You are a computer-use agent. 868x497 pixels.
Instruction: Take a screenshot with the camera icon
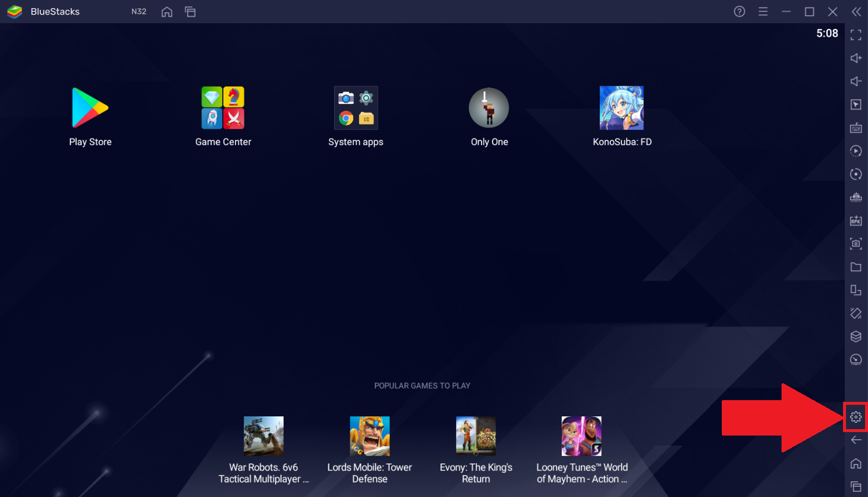(x=856, y=244)
